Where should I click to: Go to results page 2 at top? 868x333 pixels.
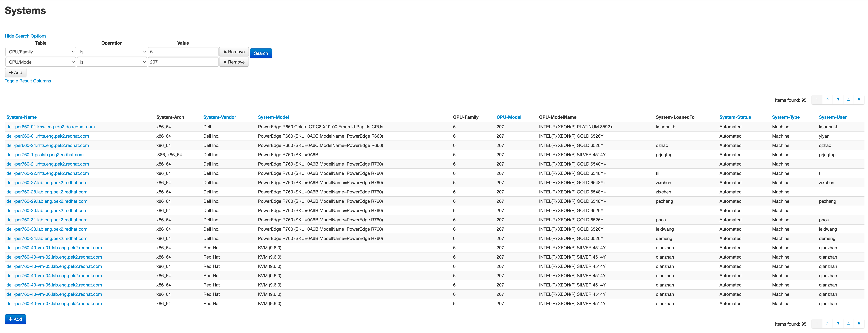[x=827, y=100]
